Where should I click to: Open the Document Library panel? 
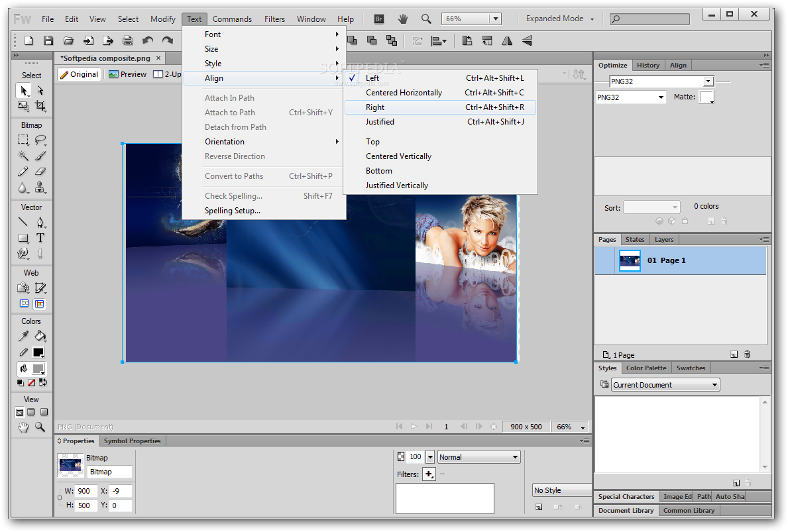point(626,510)
